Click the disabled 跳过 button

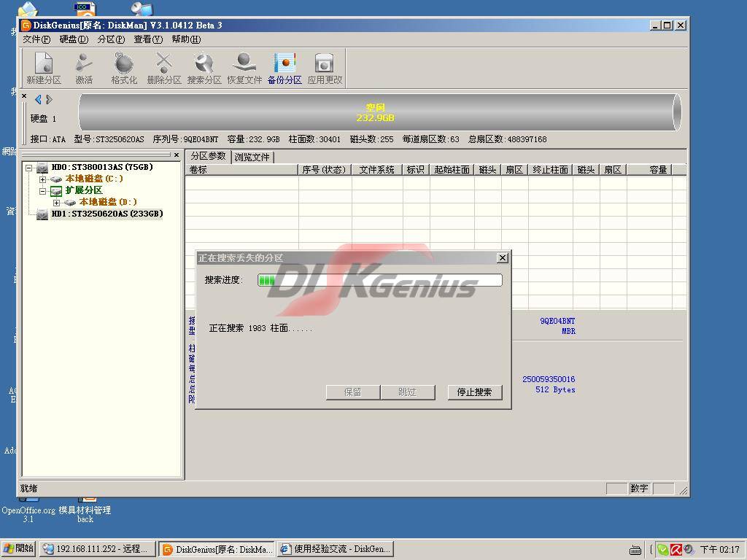click(x=407, y=392)
